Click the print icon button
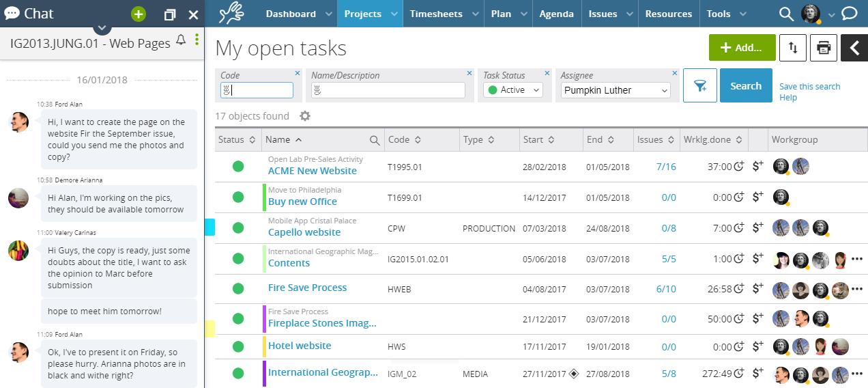This screenshot has height=388, width=868. (x=824, y=48)
